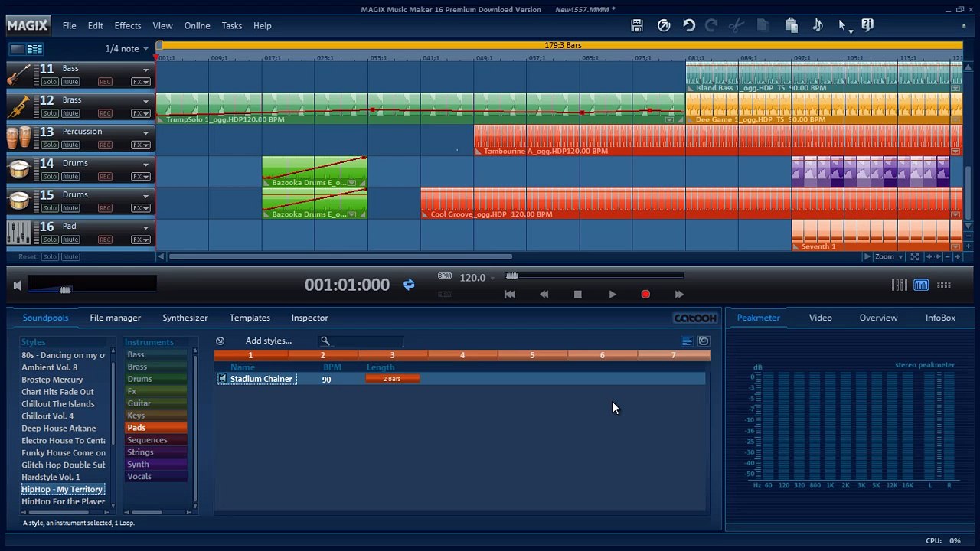This screenshot has width=980, height=551.
Task: Open FX dropdown on Pad track 16
Action: [141, 240]
